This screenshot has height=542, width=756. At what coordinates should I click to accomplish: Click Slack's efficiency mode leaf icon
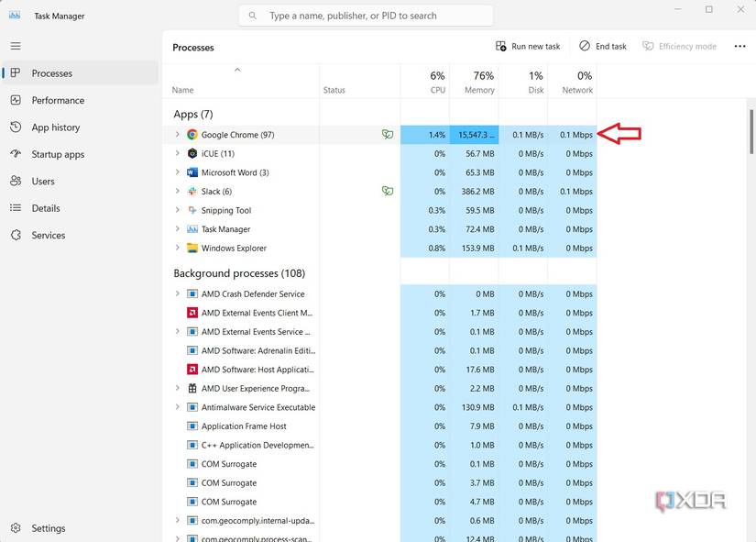click(387, 191)
